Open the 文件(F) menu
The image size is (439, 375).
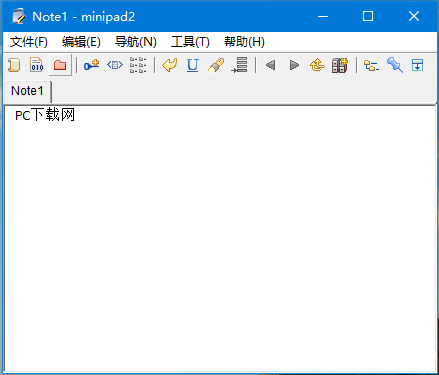(x=29, y=42)
